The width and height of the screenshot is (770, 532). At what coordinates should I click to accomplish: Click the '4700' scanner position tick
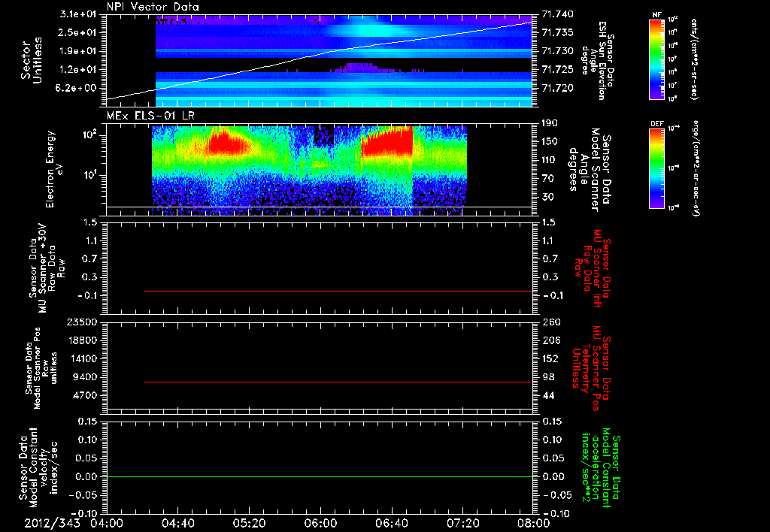pos(84,395)
